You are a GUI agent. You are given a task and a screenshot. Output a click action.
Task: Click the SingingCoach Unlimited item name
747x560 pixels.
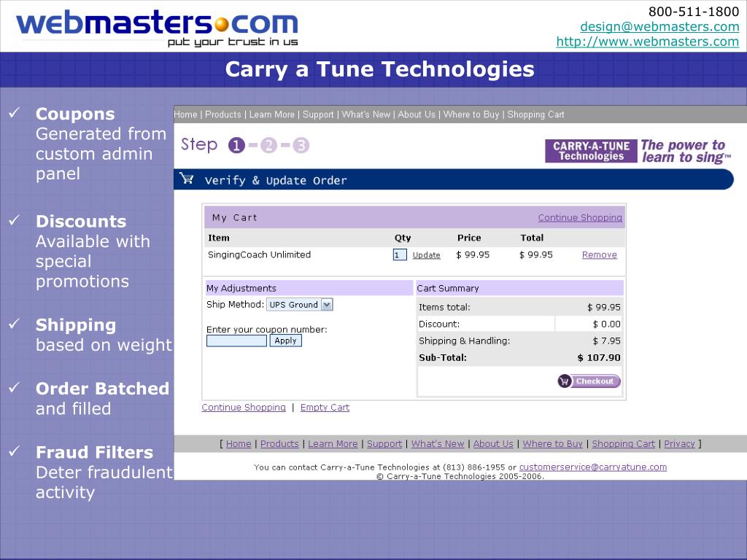point(259,254)
